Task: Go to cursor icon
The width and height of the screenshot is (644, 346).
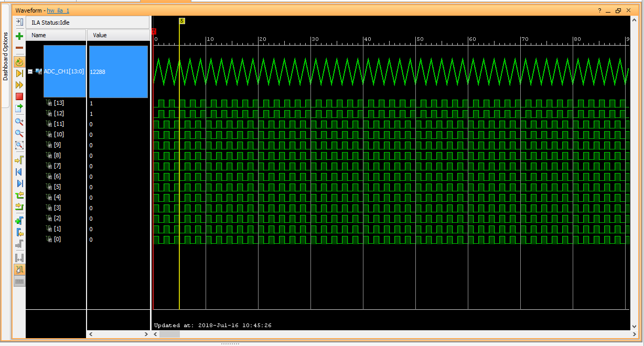Action: point(19,159)
